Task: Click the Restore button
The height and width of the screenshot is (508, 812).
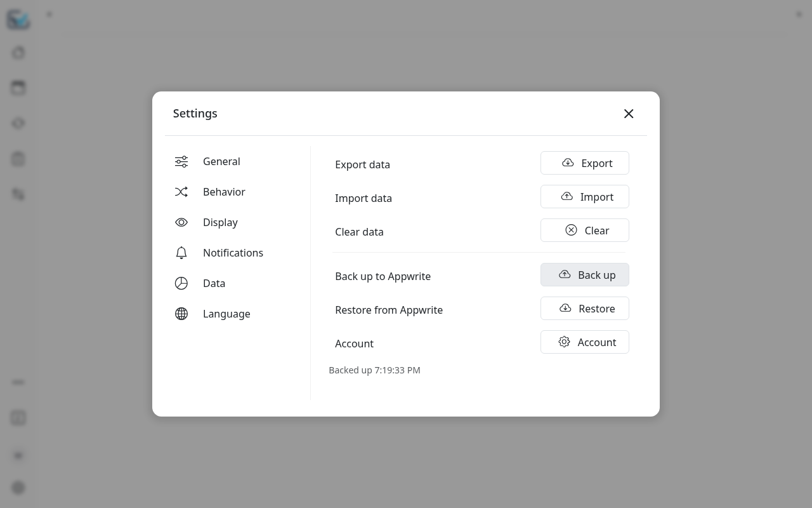Action: 585,309
